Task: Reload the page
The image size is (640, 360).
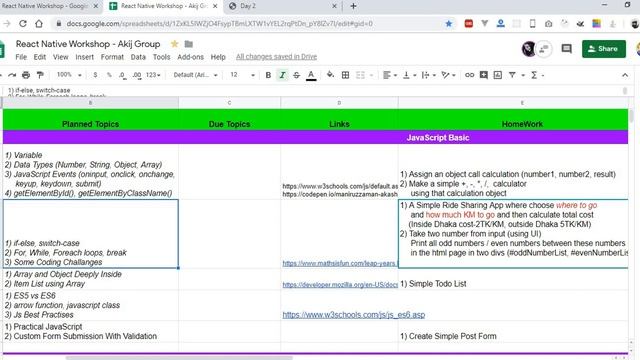Action: [x=23, y=24]
